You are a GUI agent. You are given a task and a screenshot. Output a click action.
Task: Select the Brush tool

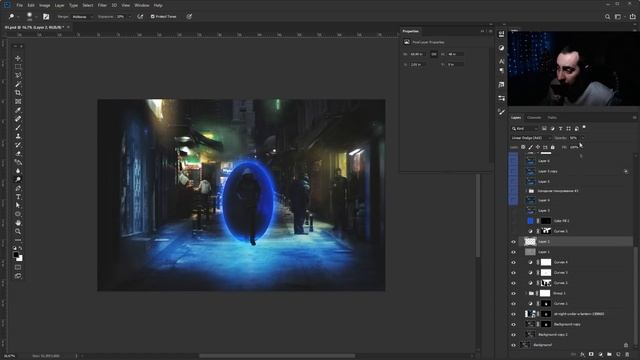pos(18,127)
